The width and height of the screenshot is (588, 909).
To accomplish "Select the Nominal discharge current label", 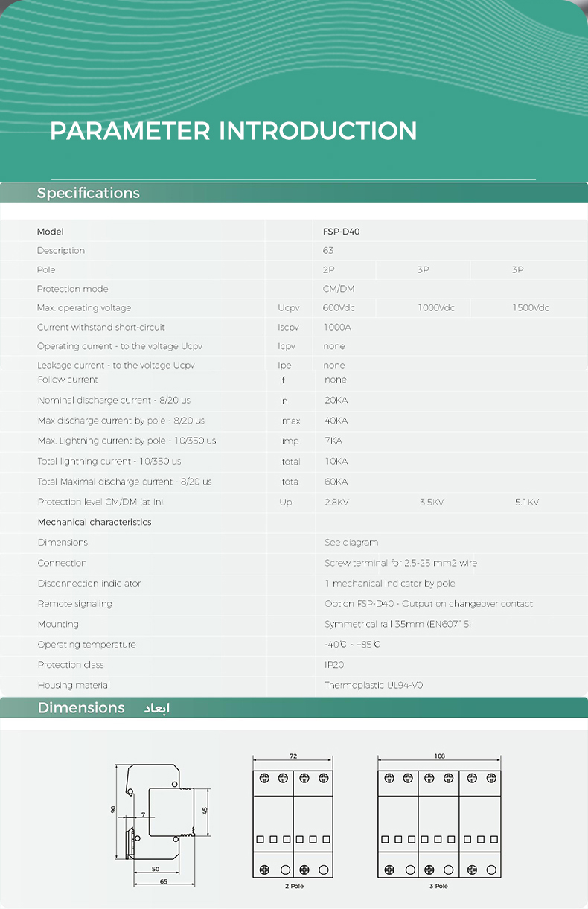I will 114,401.
